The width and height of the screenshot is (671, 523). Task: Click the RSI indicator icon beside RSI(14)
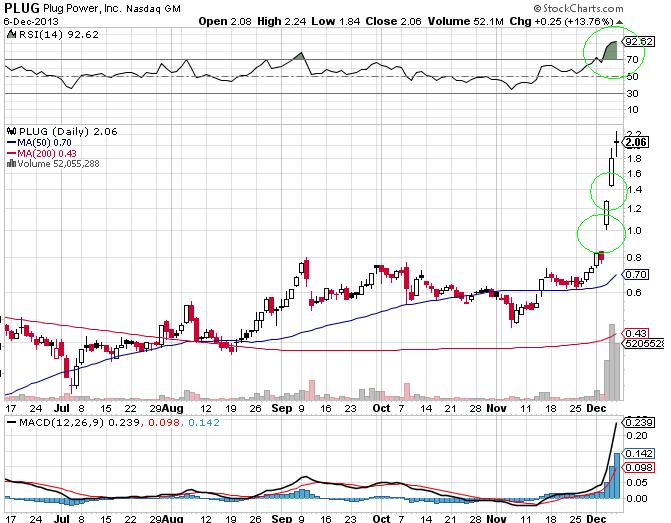tap(12, 34)
